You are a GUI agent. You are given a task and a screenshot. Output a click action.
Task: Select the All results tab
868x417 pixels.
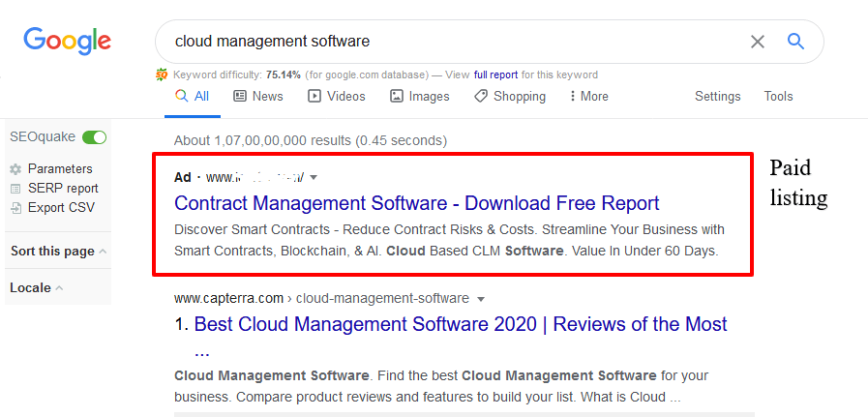coord(193,97)
